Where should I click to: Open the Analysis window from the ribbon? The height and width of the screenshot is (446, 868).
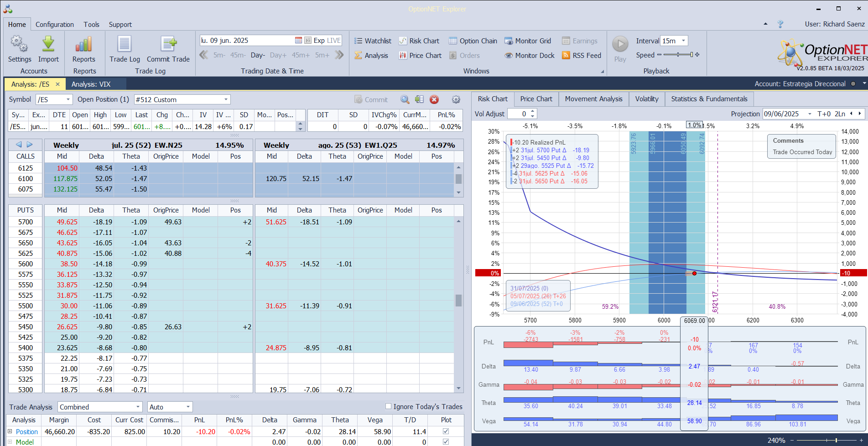[371, 55]
